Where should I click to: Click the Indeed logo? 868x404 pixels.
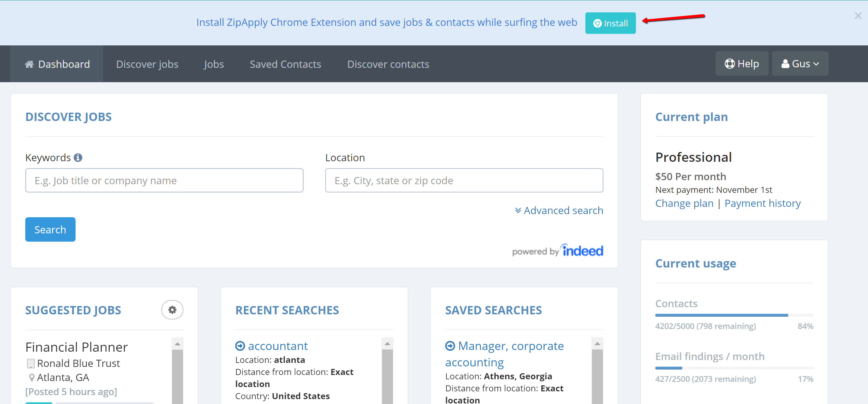pyautogui.click(x=582, y=251)
